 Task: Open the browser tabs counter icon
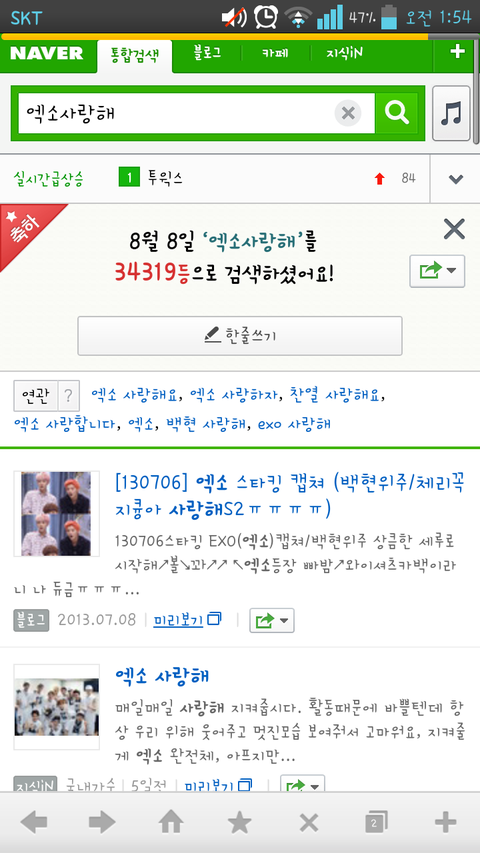tap(377, 822)
